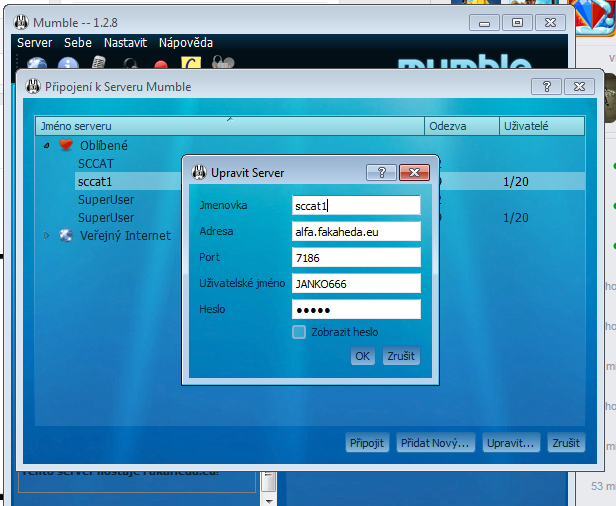Select the SCCAT server entry in the list

tap(97, 163)
